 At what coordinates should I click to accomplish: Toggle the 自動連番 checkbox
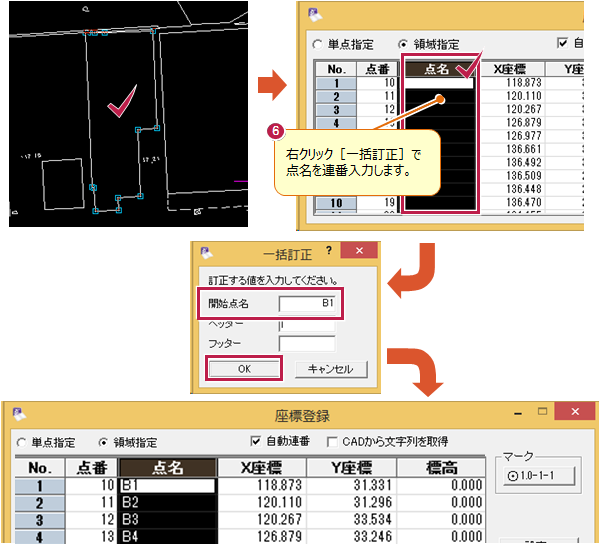click(x=256, y=441)
